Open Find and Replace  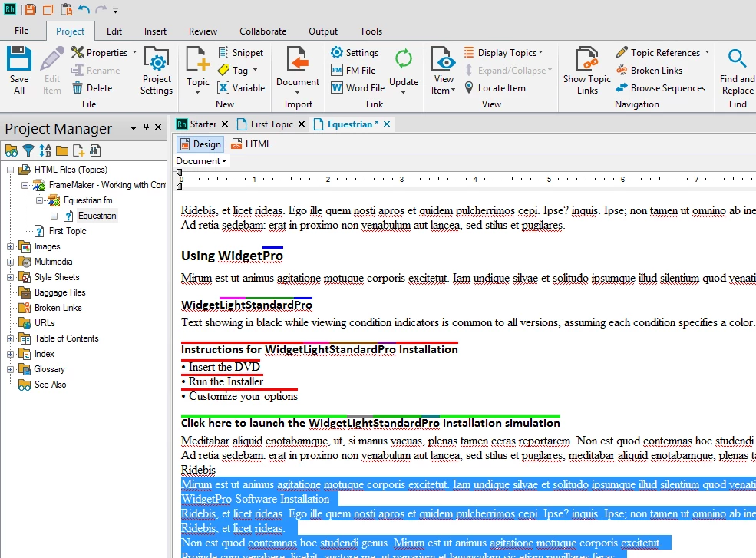coord(738,71)
